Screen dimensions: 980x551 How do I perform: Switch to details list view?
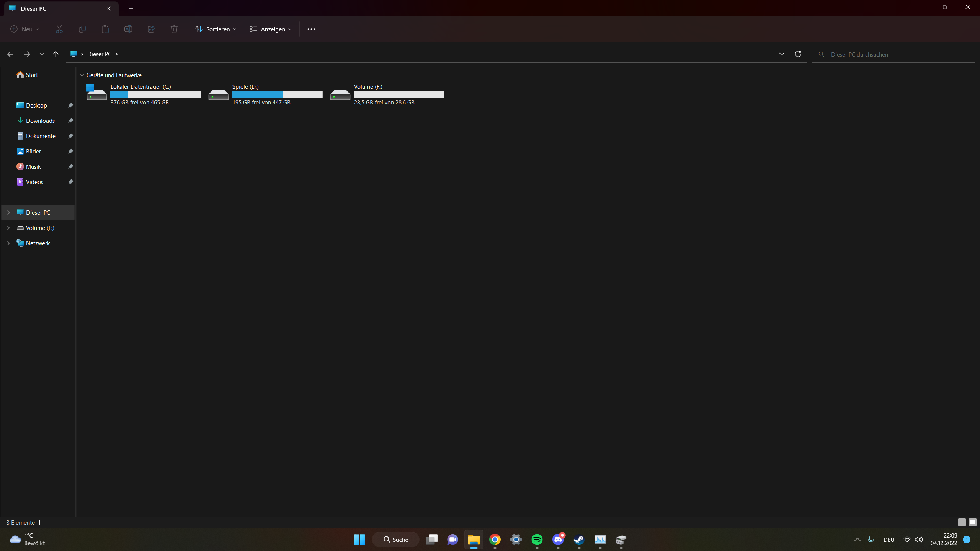(962, 522)
